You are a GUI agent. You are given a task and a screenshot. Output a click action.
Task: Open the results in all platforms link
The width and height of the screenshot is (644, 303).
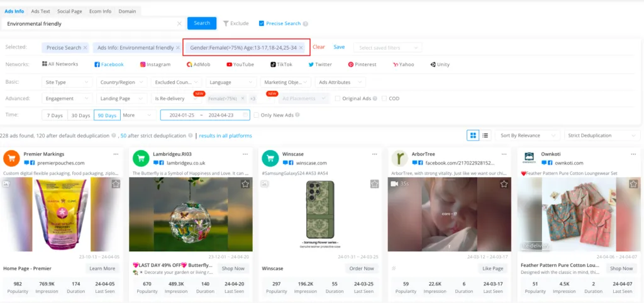pos(226,135)
